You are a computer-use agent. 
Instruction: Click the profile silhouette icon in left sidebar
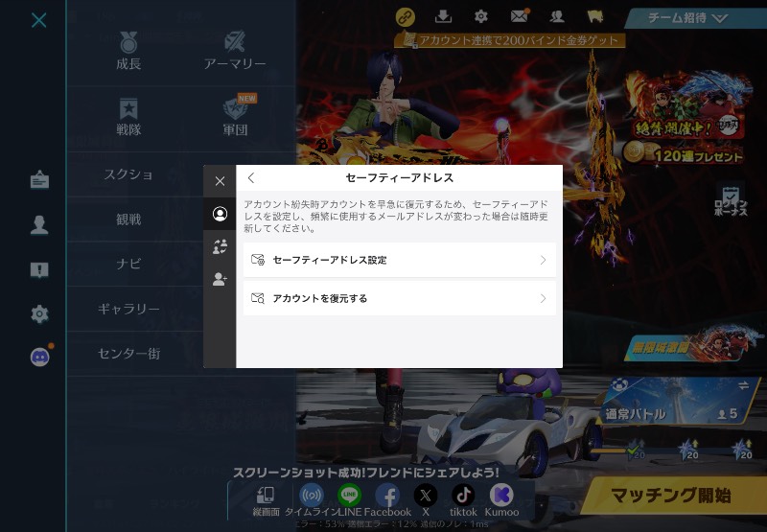pos(39,225)
